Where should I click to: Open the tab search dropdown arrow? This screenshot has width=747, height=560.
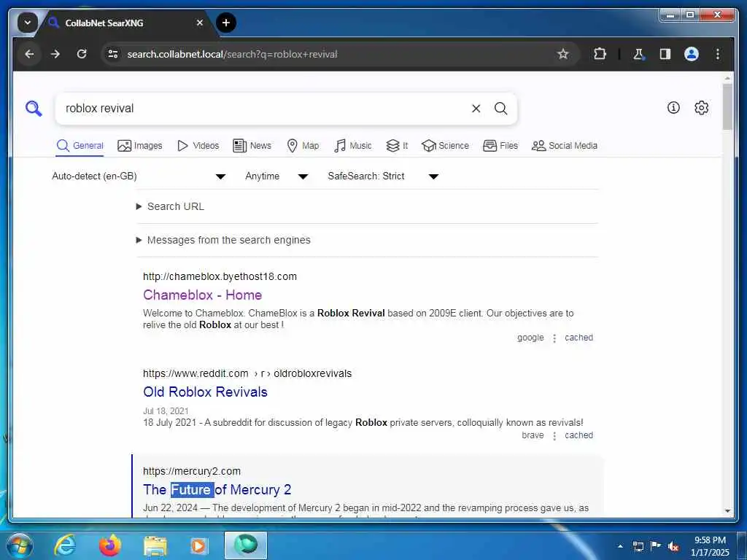[28, 23]
